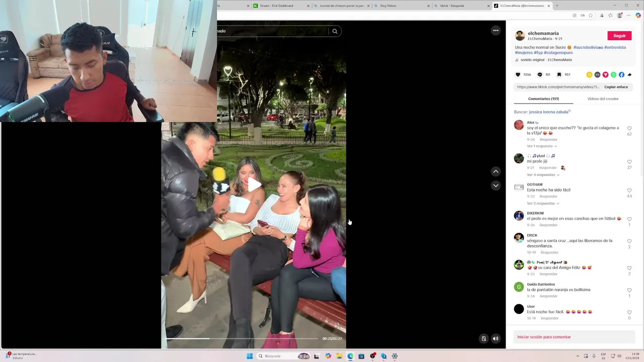
Task: Repost using the yellow repost icon
Action: 589,74
